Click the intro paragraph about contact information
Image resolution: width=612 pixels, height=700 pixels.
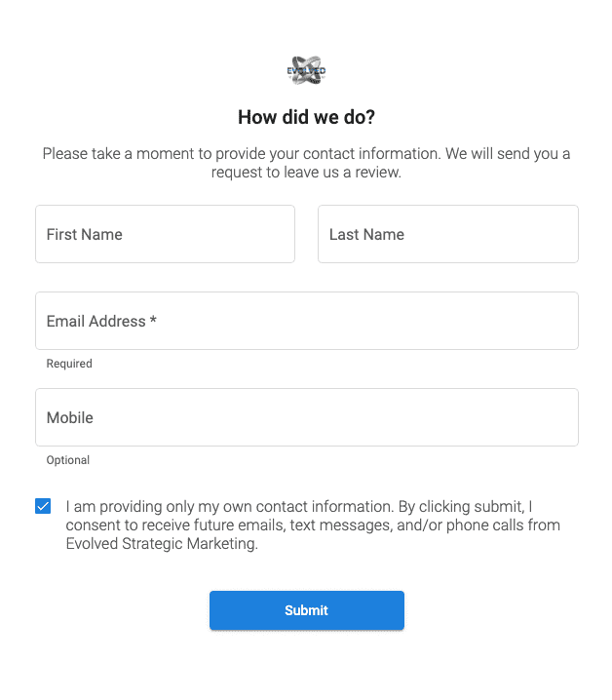(x=306, y=163)
